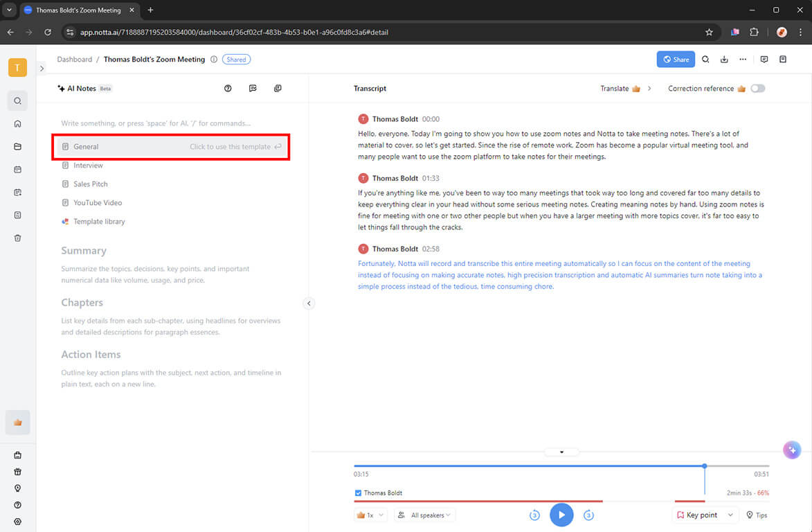This screenshot has height=532, width=812.
Task: Click the AI Notes regenerate chat icon
Action: 253,89
